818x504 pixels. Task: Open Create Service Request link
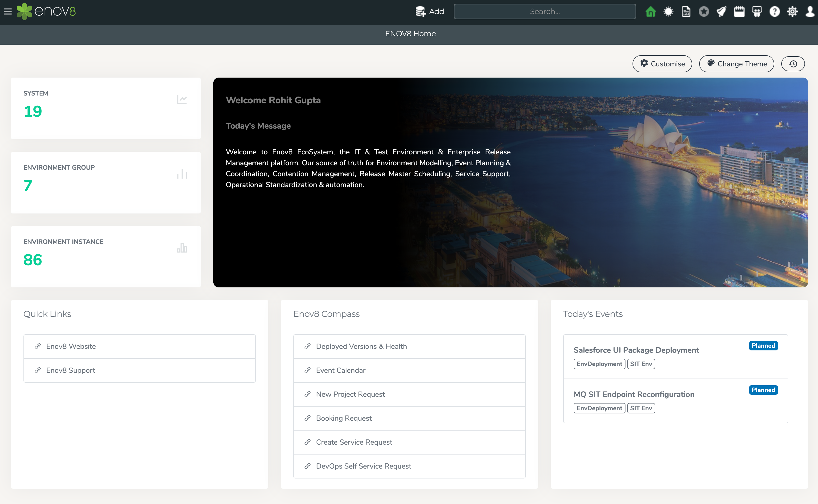pyautogui.click(x=409, y=442)
